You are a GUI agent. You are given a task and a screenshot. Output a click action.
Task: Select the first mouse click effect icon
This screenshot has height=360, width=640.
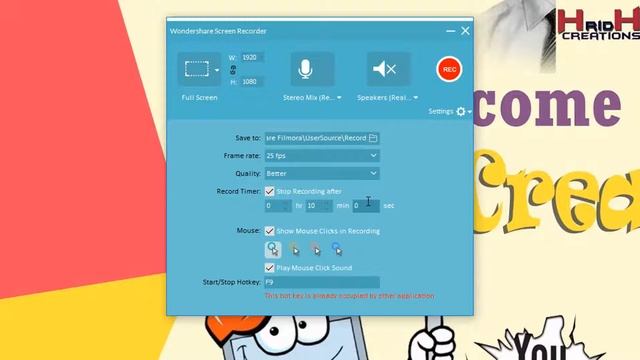point(273,249)
